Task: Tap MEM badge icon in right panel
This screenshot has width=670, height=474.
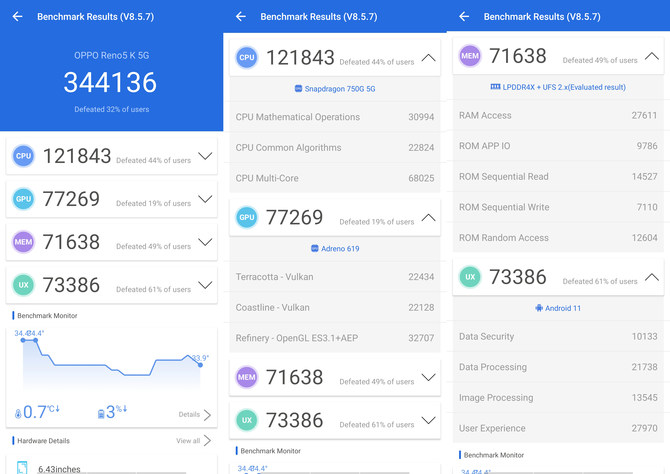Action: coord(470,56)
